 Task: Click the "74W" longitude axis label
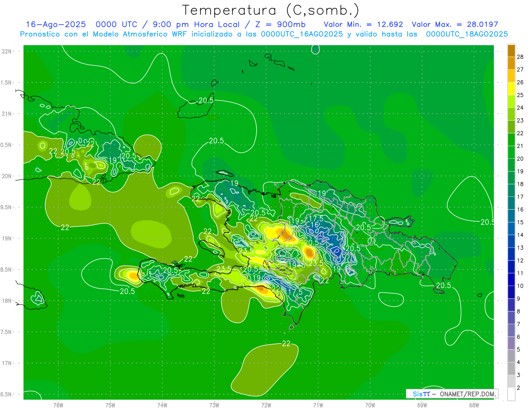coord(162,405)
